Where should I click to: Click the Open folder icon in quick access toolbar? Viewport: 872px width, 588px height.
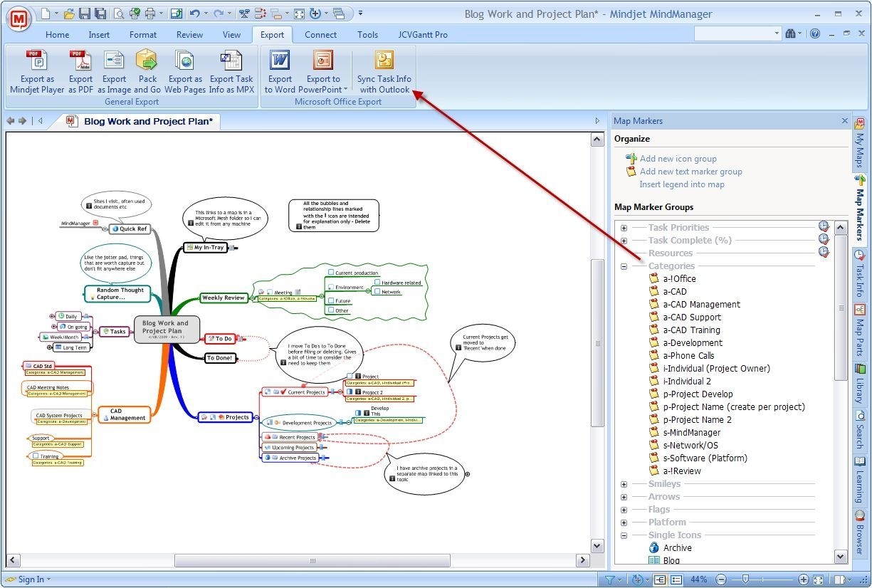pyautogui.click(x=69, y=14)
